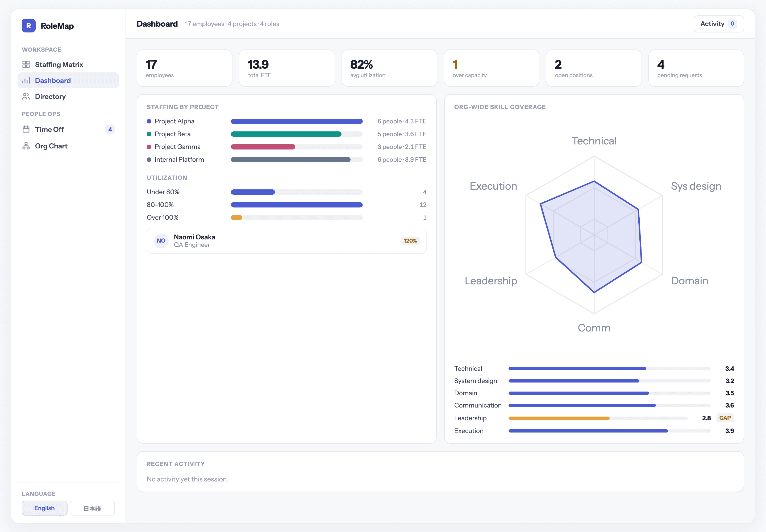Click the Execution score 3.9
This screenshot has height=532, width=766.
coord(729,431)
